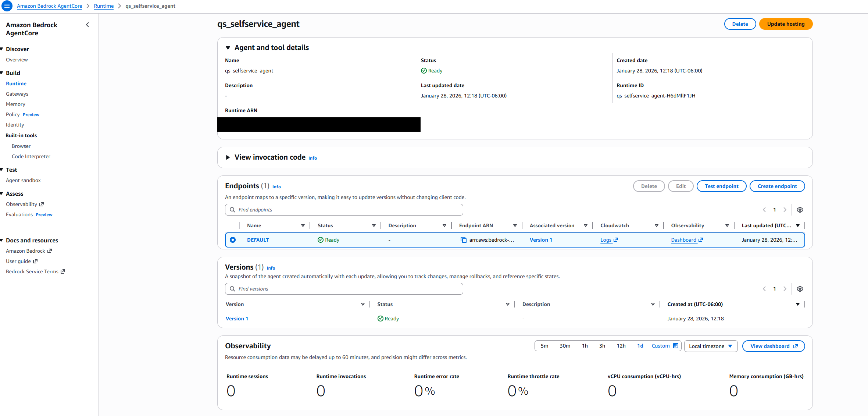Open Observability external link in sidebar

pos(25,204)
